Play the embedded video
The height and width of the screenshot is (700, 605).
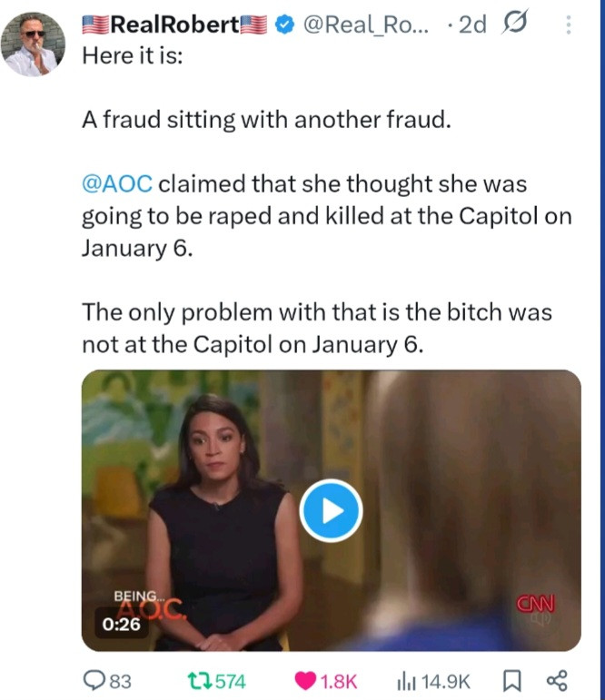331,509
